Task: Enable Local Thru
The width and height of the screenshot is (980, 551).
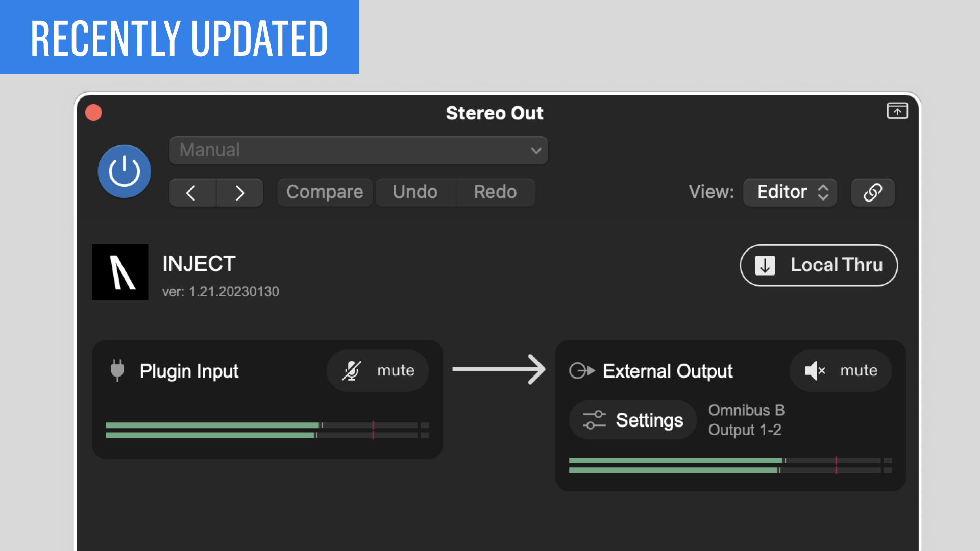Action: coord(819,265)
